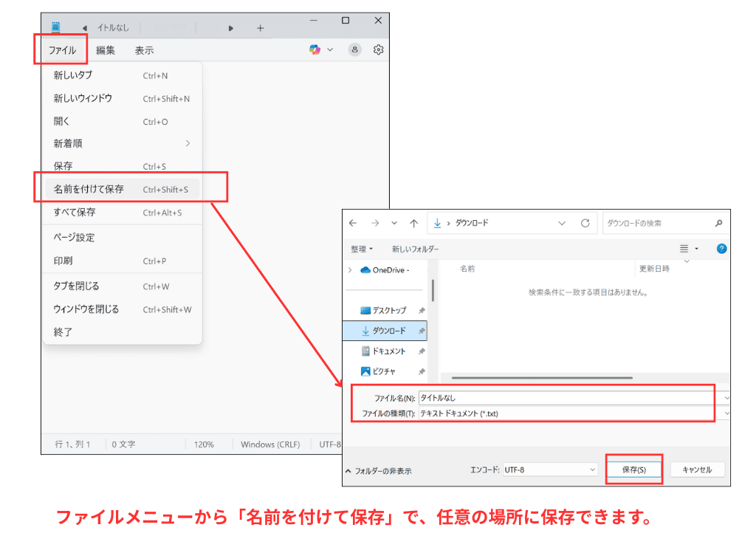
Task: Open the 表示 menu
Action: pos(144,49)
